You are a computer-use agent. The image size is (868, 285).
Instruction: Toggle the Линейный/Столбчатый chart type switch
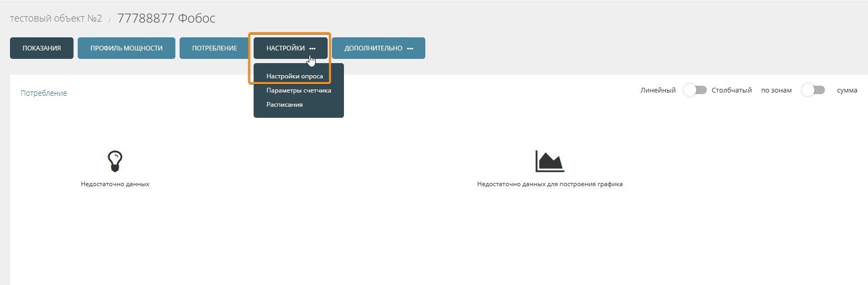(x=695, y=90)
